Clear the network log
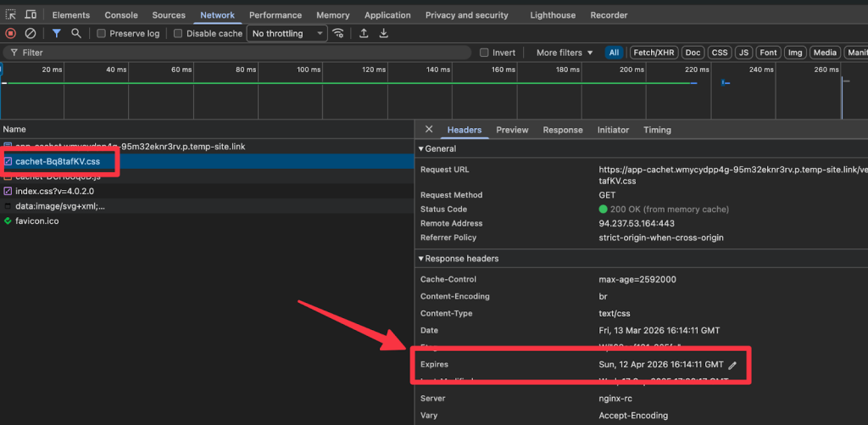 [31, 33]
